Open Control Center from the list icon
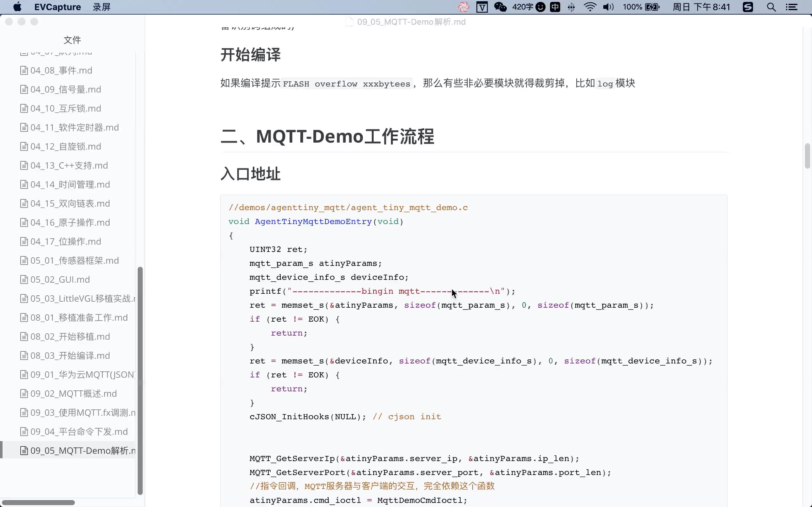The height and width of the screenshot is (507, 812). (x=792, y=7)
